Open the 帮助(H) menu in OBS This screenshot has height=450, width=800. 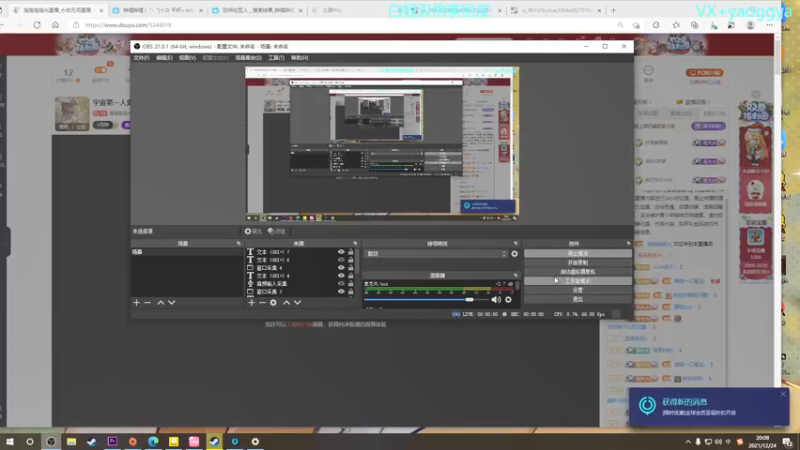[x=299, y=58]
